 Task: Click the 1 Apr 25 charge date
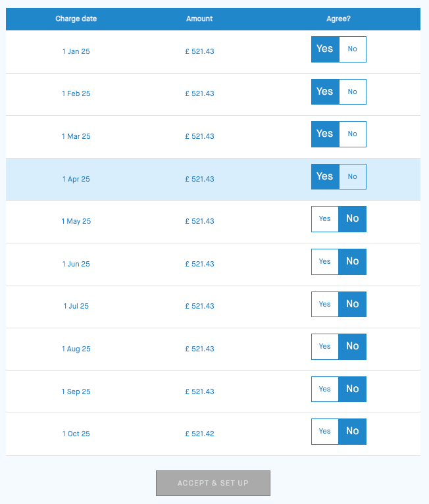point(76,179)
